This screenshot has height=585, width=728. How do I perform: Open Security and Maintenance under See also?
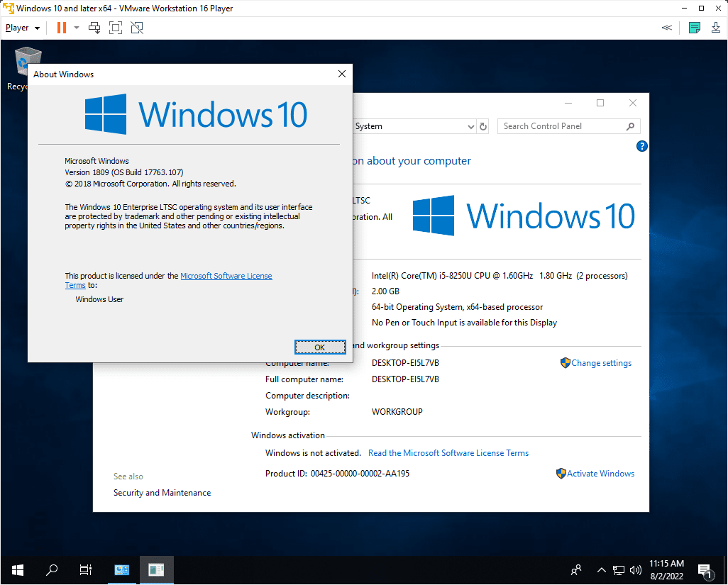coord(162,493)
